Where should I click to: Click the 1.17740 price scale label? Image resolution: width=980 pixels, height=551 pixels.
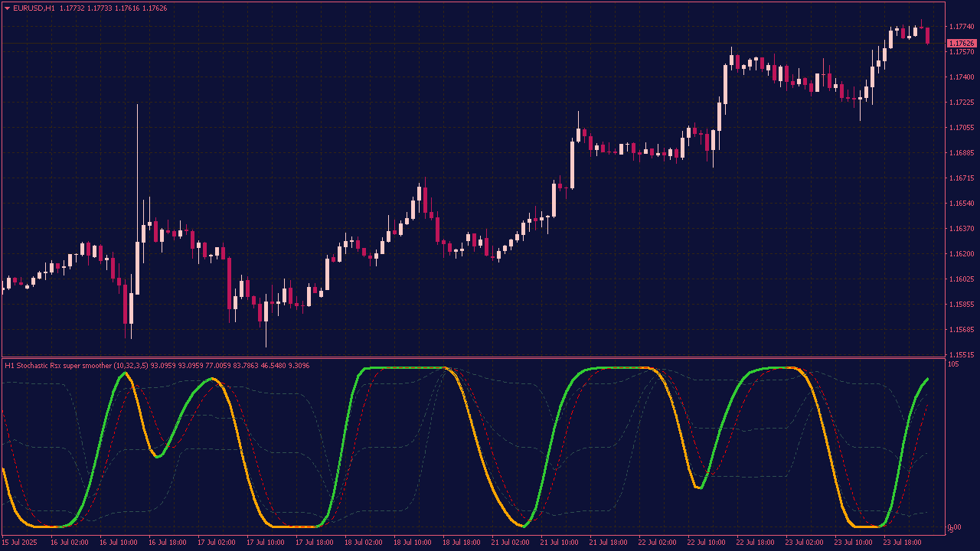pyautogui.click(x=961, y=27)
